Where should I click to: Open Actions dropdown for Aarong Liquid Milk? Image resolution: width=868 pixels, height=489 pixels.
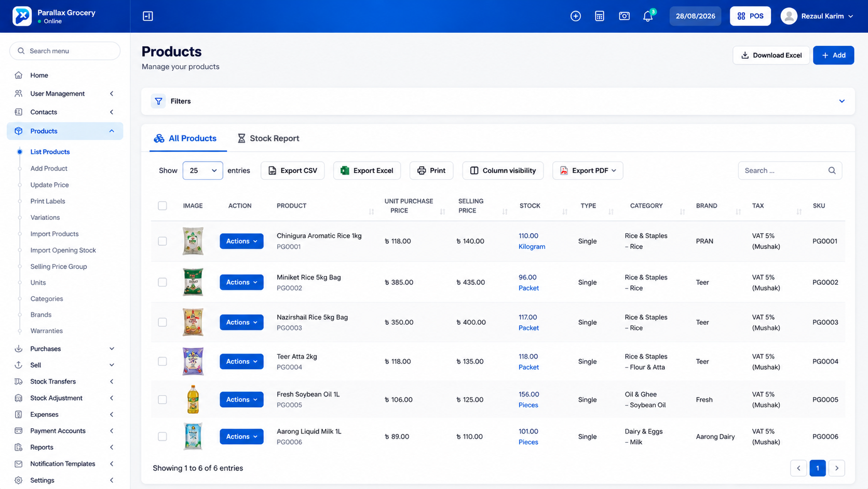[x=241, y=437]
